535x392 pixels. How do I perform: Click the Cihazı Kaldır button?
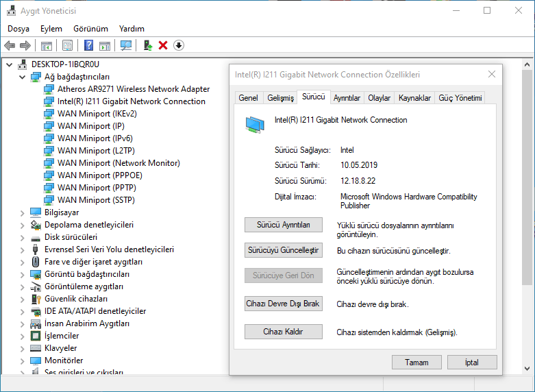(284, 332)
